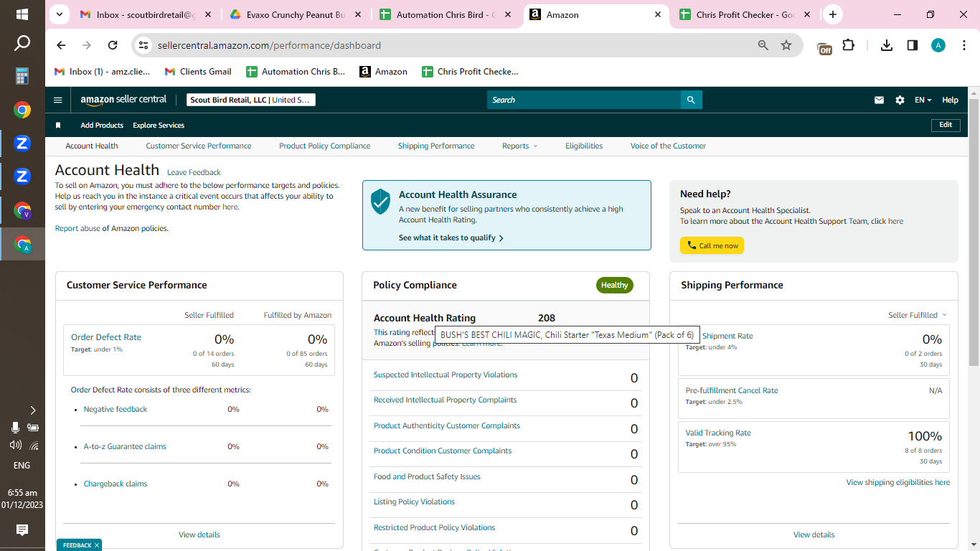The image size is (980, 551).
Task: Open Help in the Seller Central header
Action: pyautogui.click(x=950, y=100)
